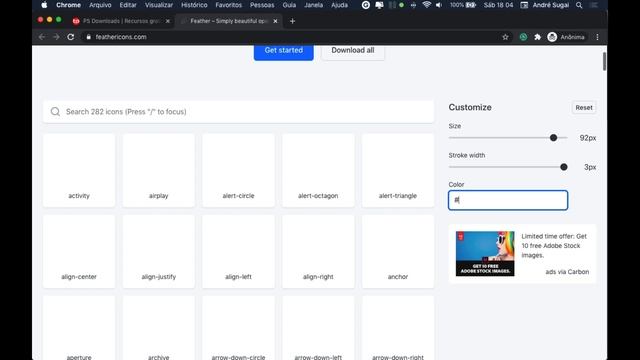Image resolution: width=640 pixels, height=360 pixels.
Task: Reload the feathericons.com page
Action: [71, 37]
